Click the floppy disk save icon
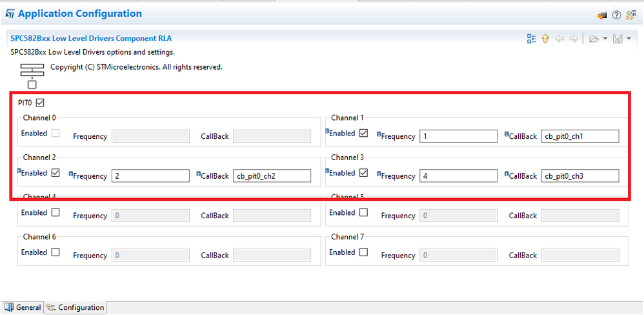The width and height of the screenshot is (644, 315). click(x=618, y=39)
